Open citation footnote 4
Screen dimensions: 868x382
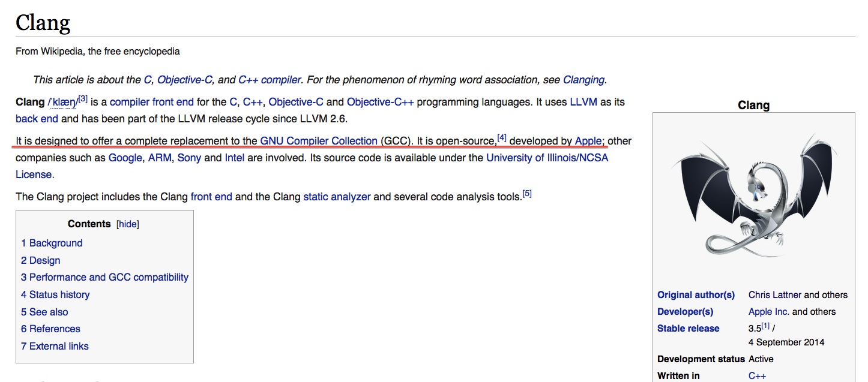tap(502, 138)
